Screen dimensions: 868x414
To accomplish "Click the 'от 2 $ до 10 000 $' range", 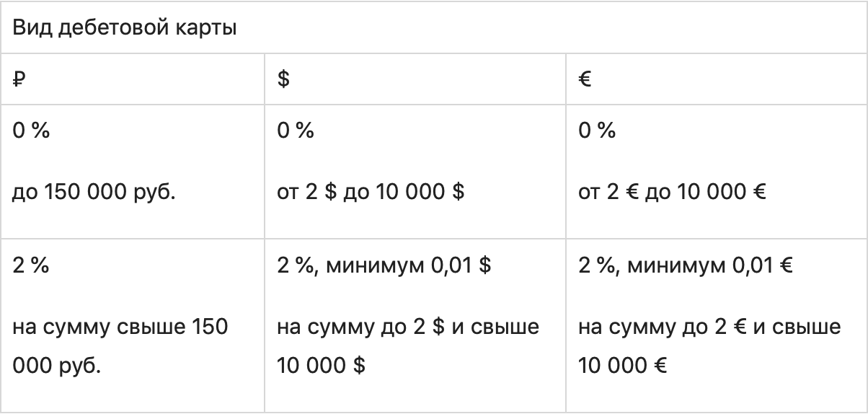I will (x=371, y=193).
